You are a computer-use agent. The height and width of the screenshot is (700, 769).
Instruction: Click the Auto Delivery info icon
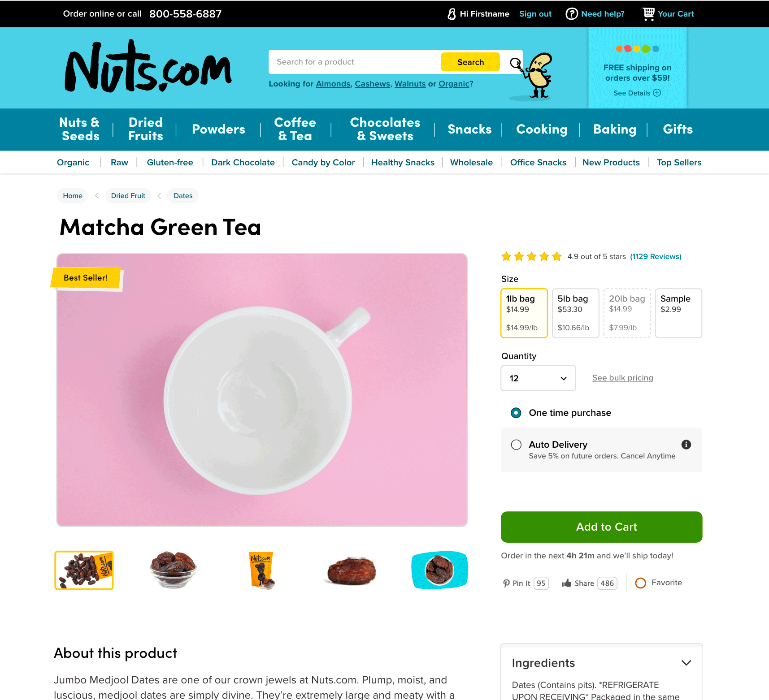[x=686, y=445]
